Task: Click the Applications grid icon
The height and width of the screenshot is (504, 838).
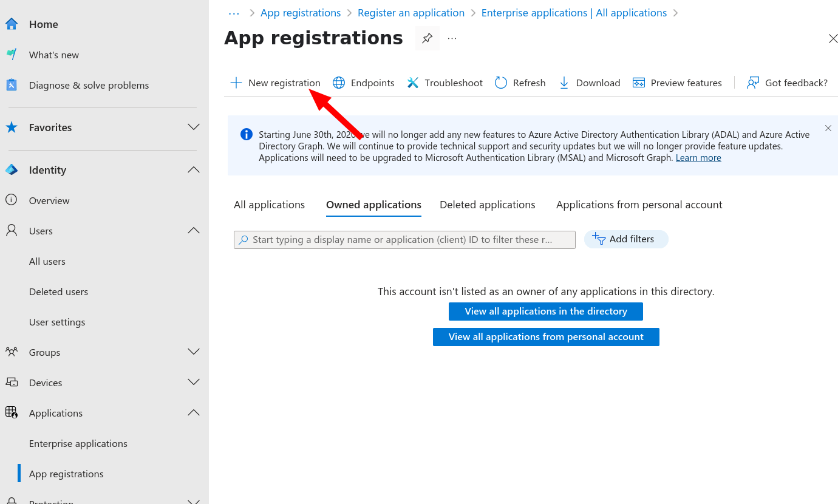Action: [12, 413]
